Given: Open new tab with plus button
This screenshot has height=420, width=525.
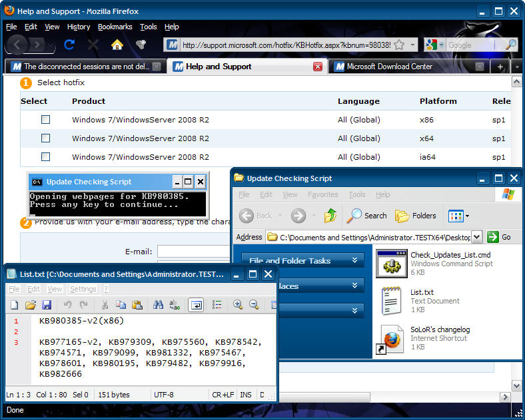Looking at the screenshot, I should 500,67.
